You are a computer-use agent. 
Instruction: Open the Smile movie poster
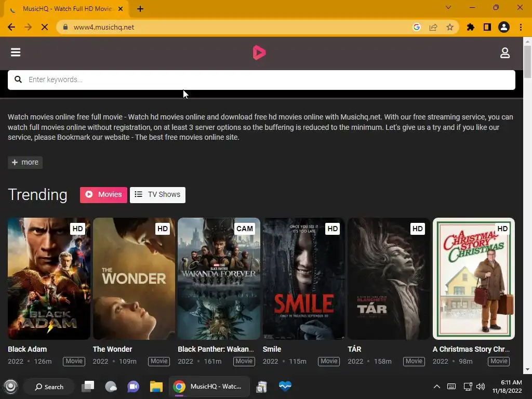coord(304,278)
